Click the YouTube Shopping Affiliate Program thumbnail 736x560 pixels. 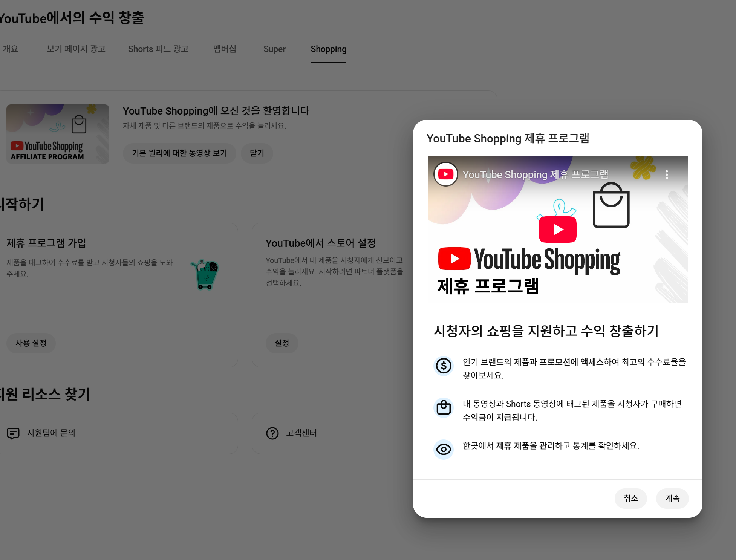[58, 134]
